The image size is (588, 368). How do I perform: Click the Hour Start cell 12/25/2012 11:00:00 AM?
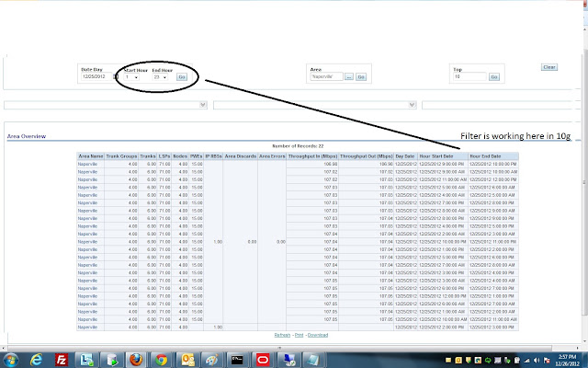click(443, 179)
